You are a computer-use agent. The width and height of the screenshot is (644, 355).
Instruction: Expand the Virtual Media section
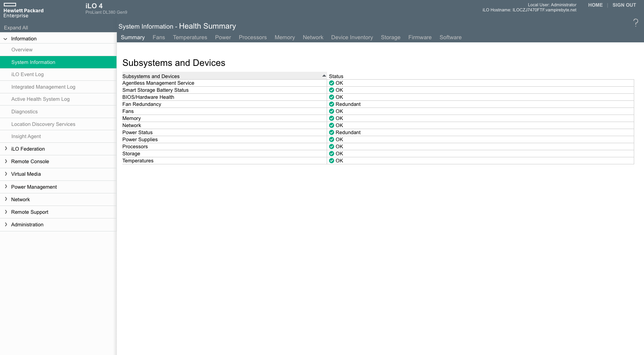tap(6, 174)
